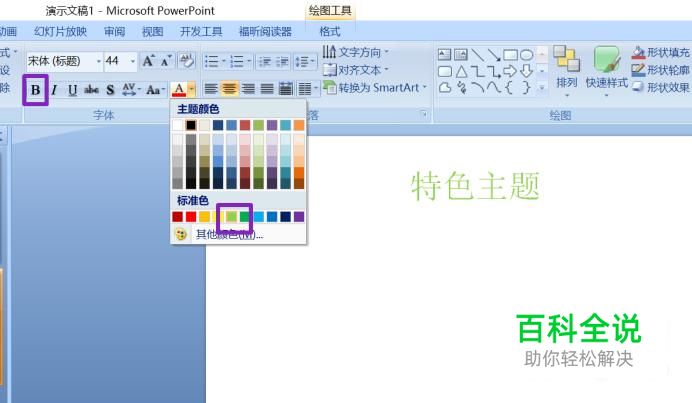Click the distributed alignment icon
Viewport: 692px width, 403px height.
(x=286, y=89)
